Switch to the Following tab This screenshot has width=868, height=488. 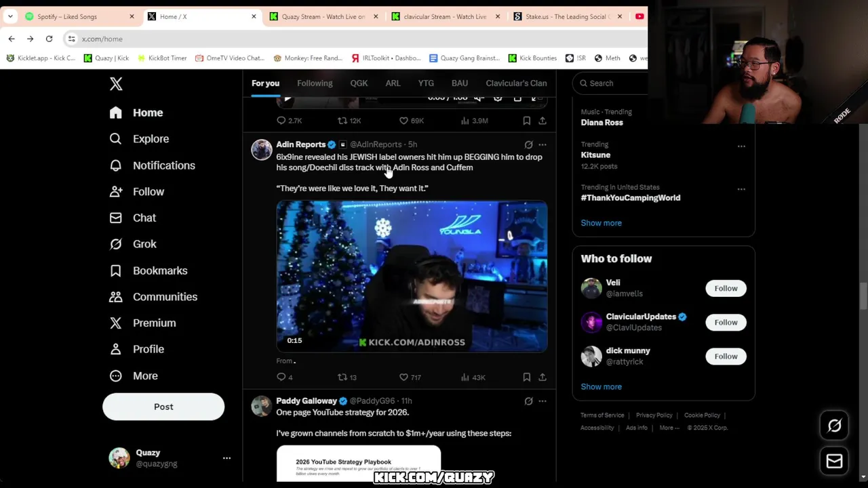(x=315, y=83)
